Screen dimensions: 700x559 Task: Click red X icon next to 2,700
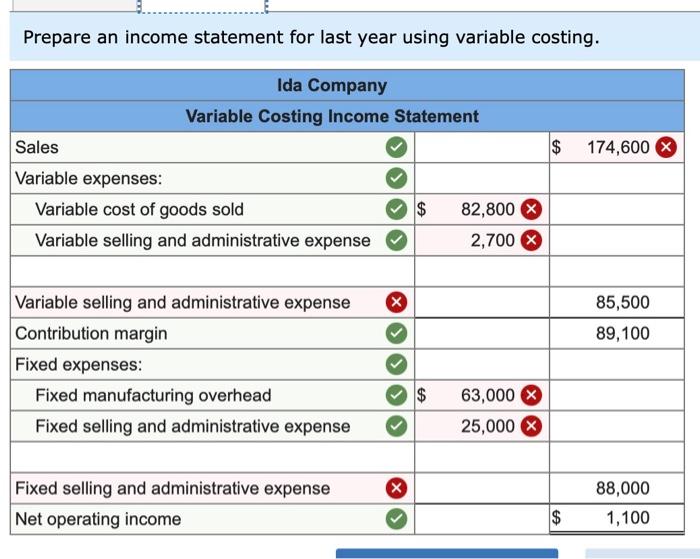[x=531, y=241]
